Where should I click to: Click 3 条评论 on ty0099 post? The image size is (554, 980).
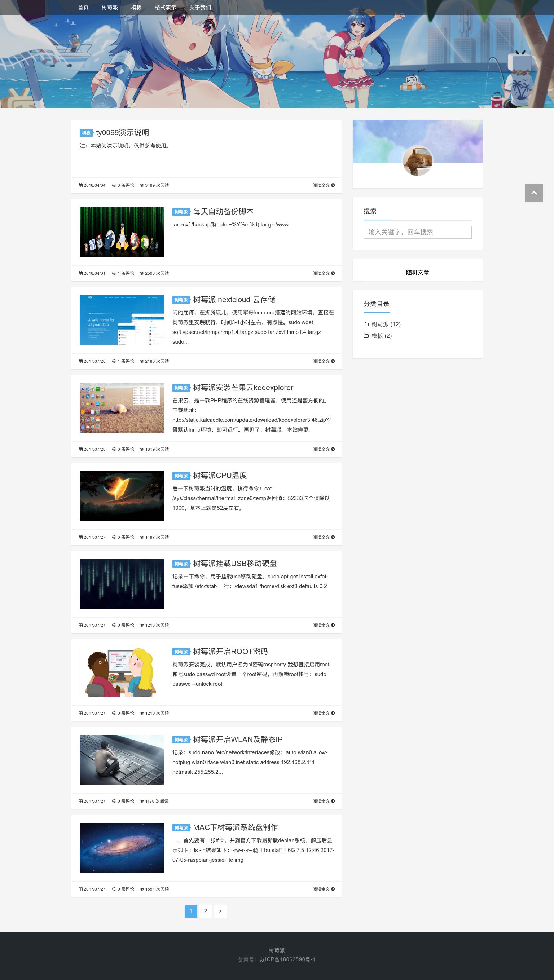point(123,185)
